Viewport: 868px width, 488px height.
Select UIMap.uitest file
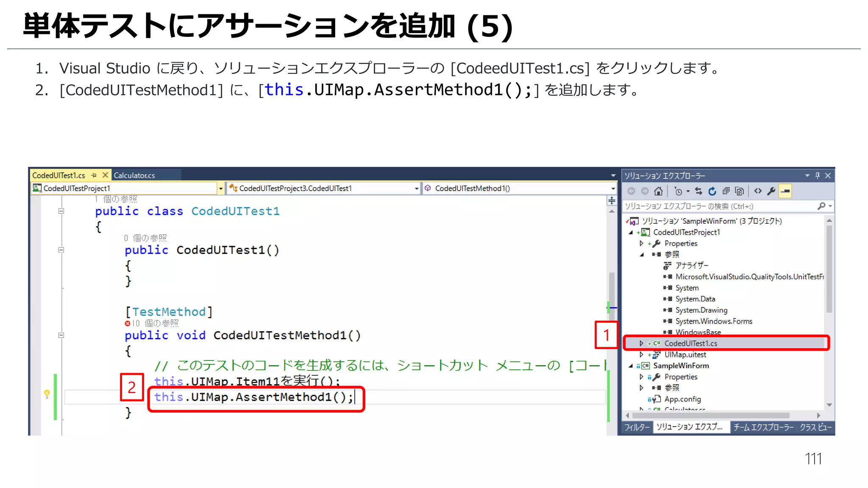(x=685, y=355)
